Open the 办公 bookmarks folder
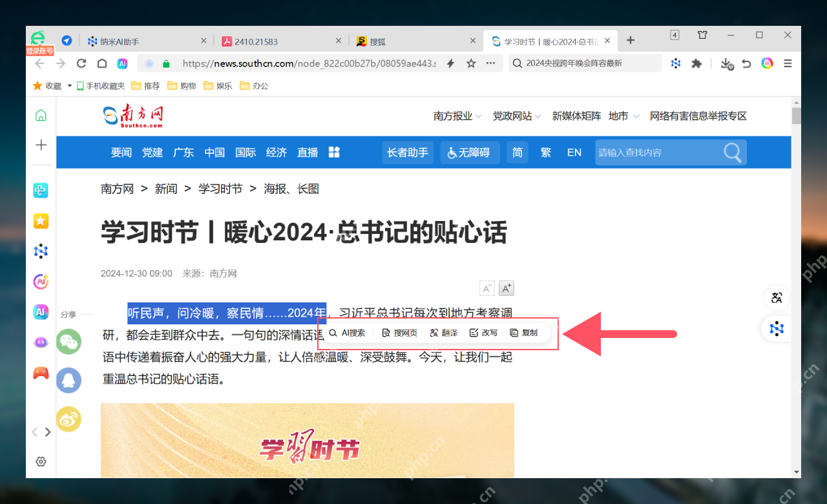Viewport: 827px width, 504px height. pos(255,85)
